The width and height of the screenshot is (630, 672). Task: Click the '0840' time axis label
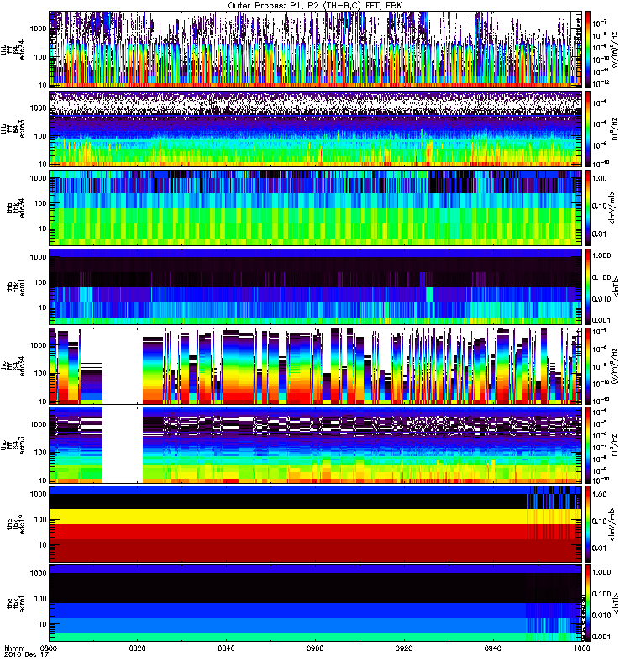pyautogui.click(x=226, y=648)
